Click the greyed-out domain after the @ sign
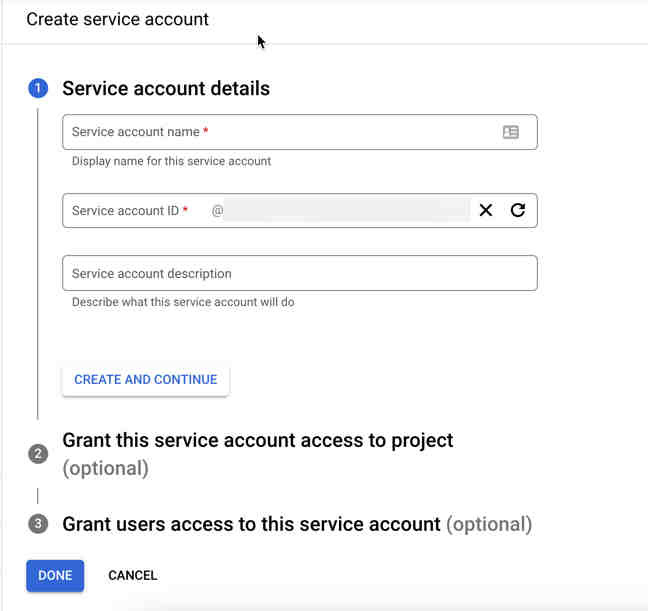The width and height of the screenshot is (648, 611). coord(346,210)
